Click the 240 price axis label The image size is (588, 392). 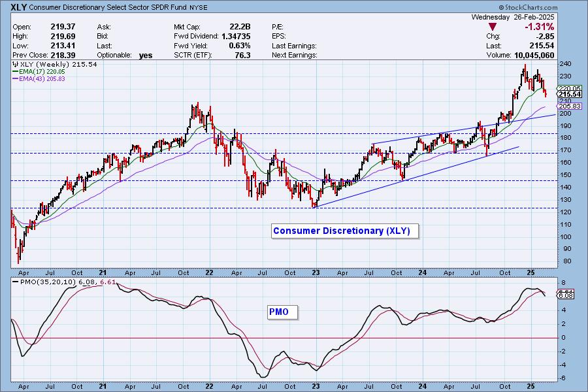pyautogui.click(x=566, y=64)
